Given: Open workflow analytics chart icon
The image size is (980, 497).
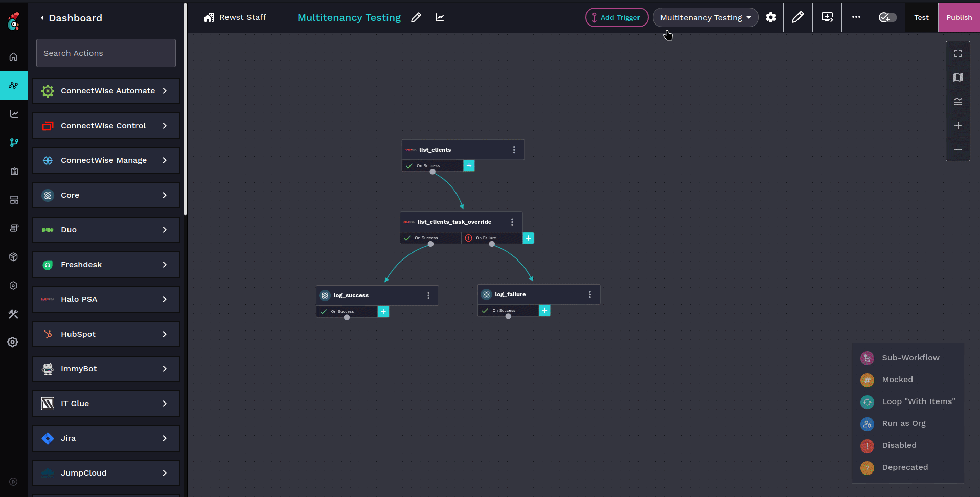Looking at the screenshot, I should coord(440,17).
